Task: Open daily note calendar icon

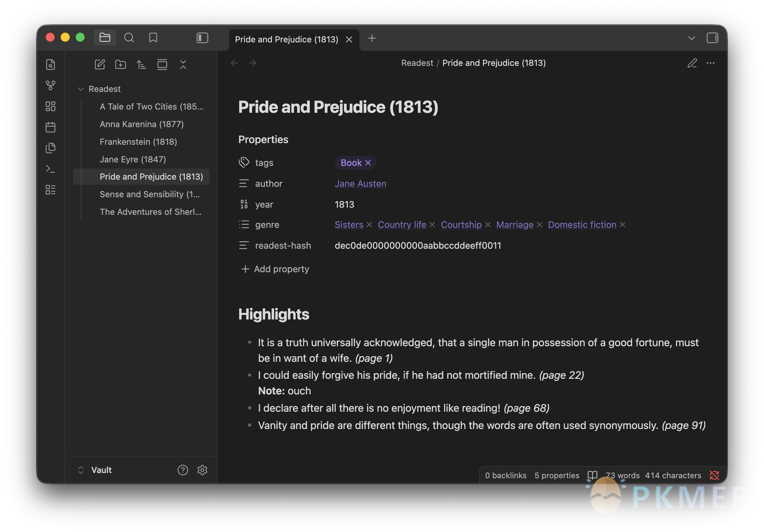Action: point(51,127)
